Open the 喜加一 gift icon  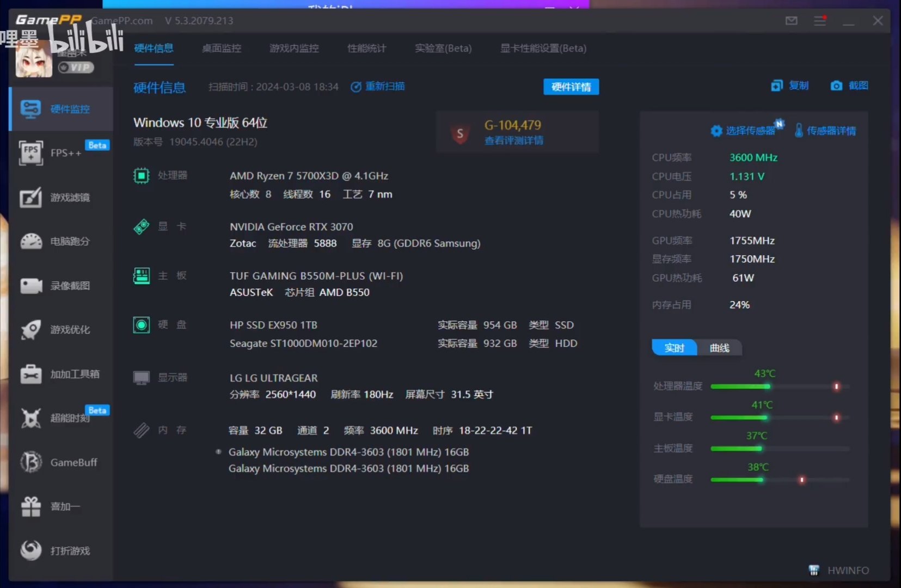click(30, 506)
